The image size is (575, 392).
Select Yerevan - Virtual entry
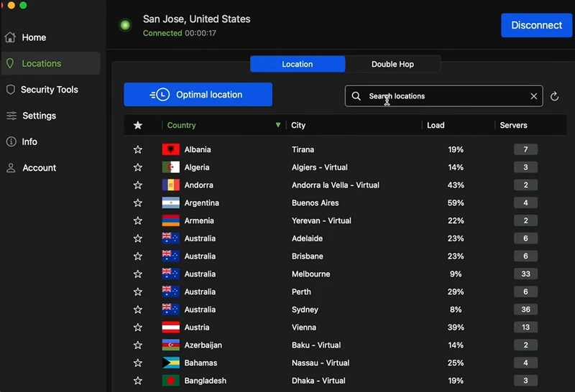(x=321, y=220)
